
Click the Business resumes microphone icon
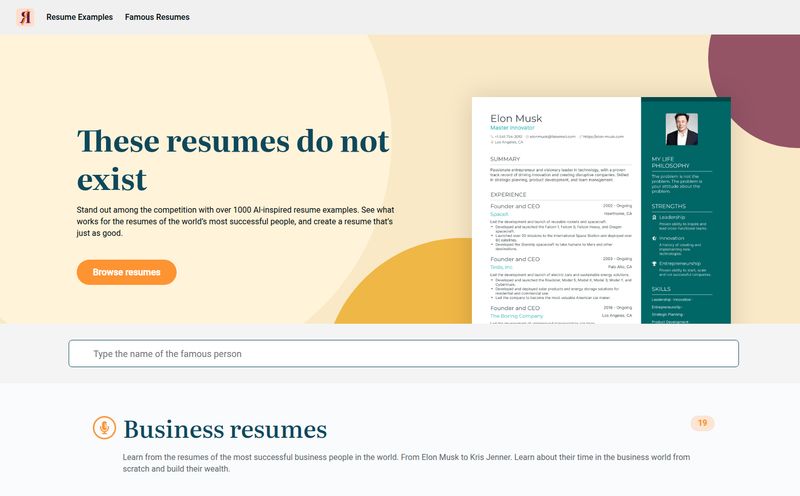104,428
